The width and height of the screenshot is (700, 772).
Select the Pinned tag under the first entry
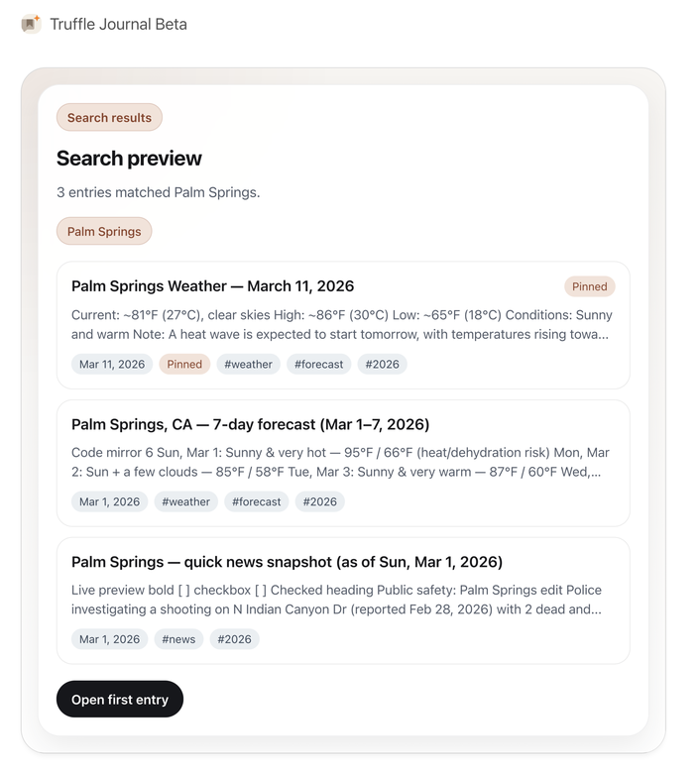click(x=184, y=364)
